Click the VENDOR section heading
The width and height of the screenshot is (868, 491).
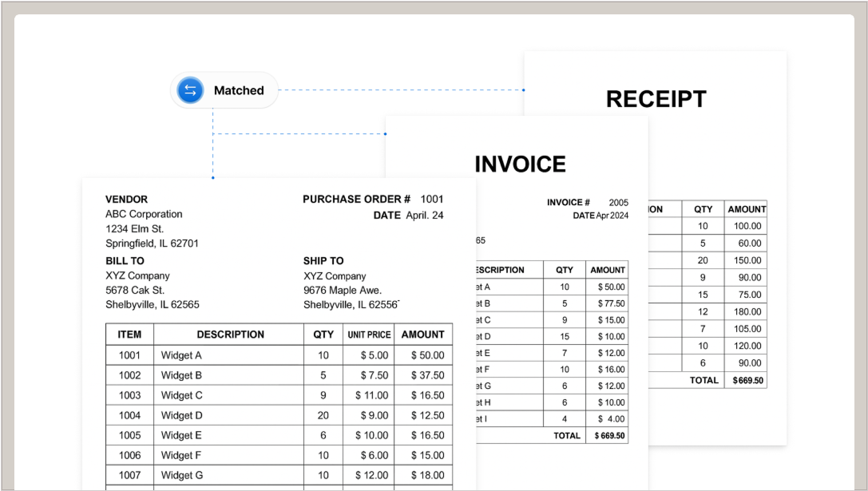coord(126,199)
